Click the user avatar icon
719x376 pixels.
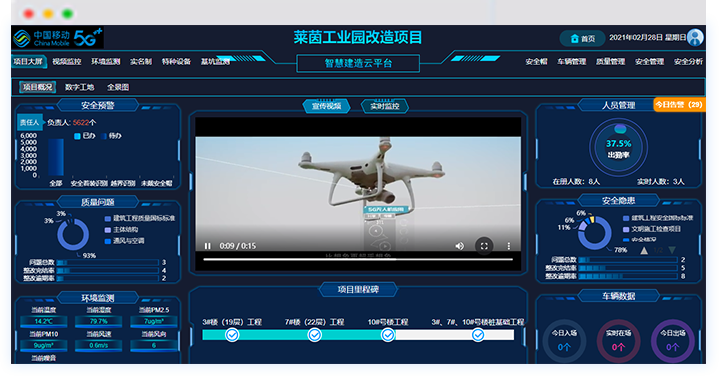[x=695, y=38]
